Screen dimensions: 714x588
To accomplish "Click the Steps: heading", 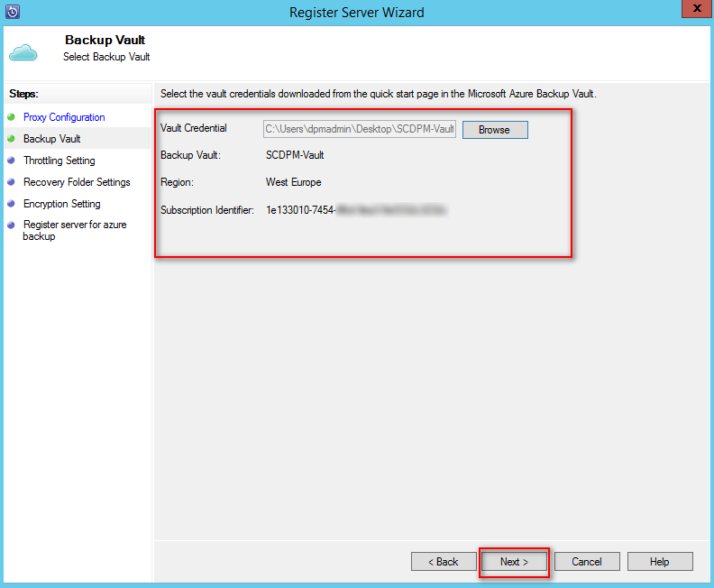I will point(23,94).
